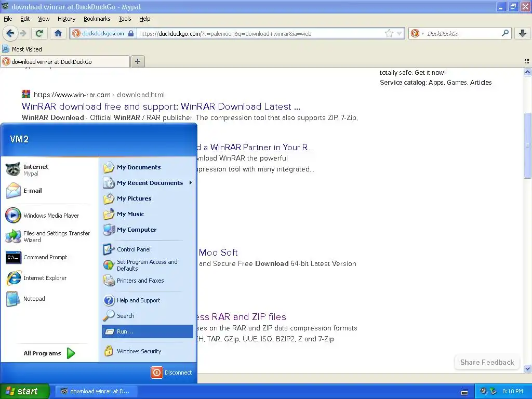Open the History menu
Image resolution: width=532 pixels, height=399 pixels.
66,19
